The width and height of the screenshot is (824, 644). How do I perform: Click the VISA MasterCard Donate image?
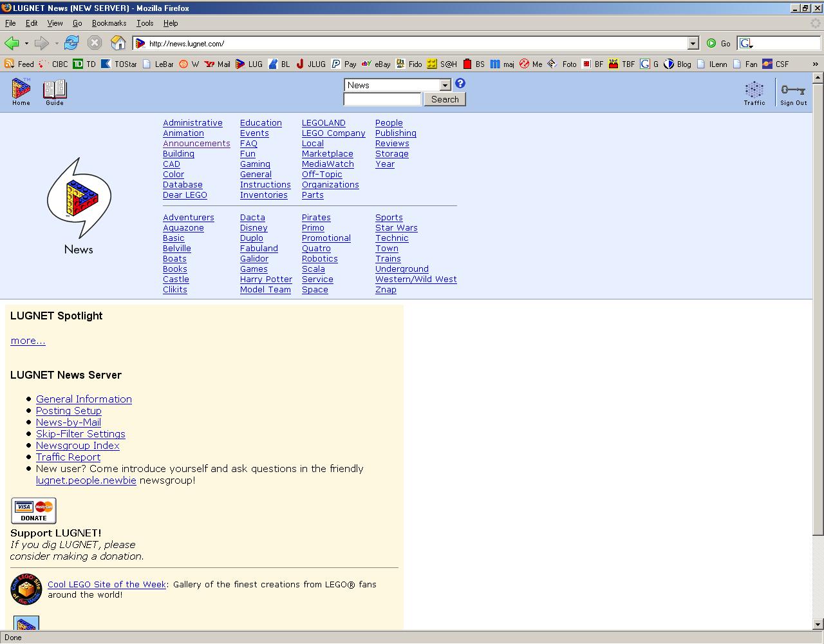(x=33, y=511)
